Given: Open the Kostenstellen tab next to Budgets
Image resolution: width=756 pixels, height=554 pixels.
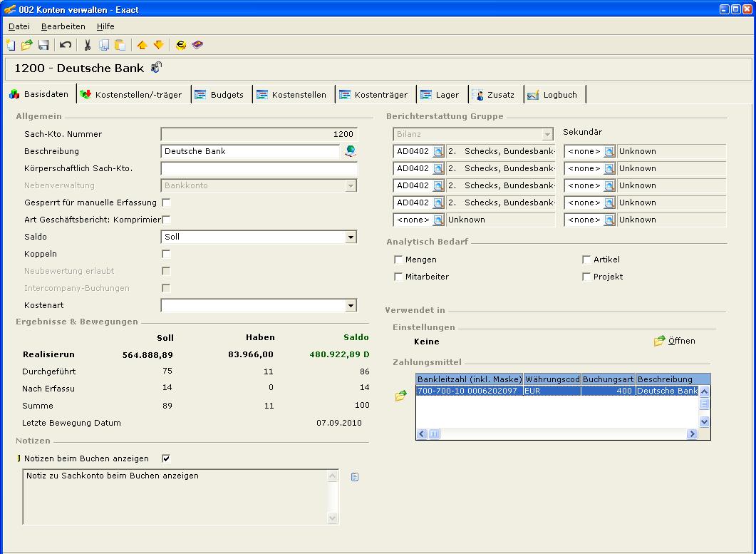Looking at the screenshot, I should (x=292, y=95).
